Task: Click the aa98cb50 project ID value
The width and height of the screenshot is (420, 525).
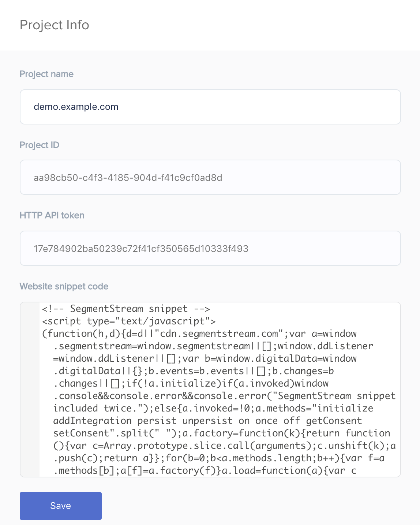Action: (x=128, y=178)
